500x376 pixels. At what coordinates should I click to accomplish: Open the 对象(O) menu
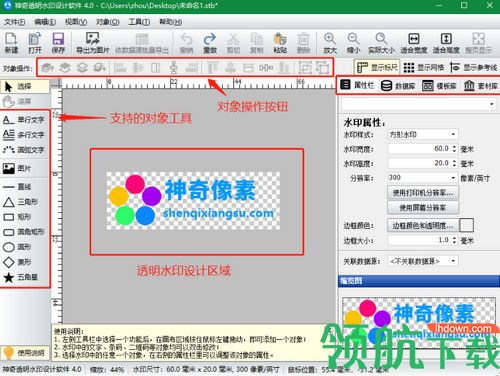tap(107, 22)
